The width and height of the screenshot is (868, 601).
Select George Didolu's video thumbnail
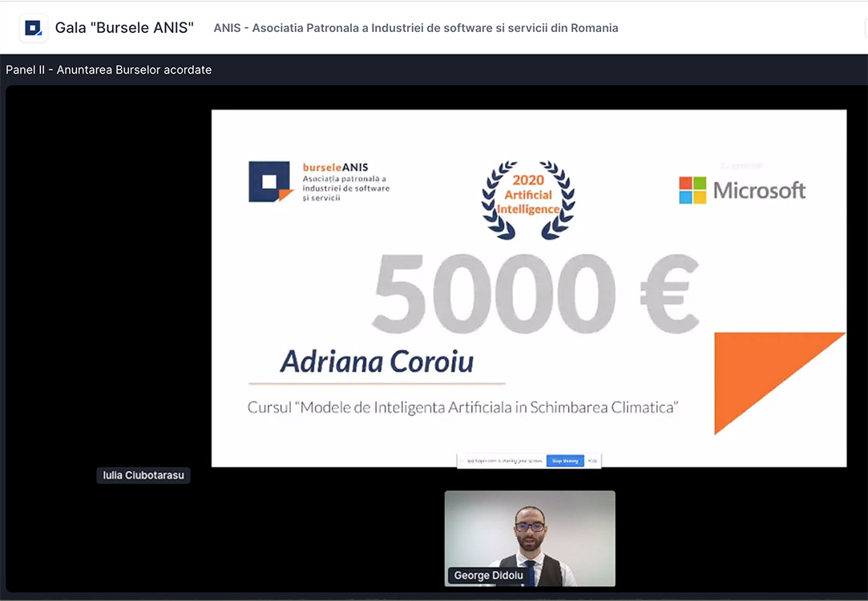pyautogui.click(x=530, y=538)
